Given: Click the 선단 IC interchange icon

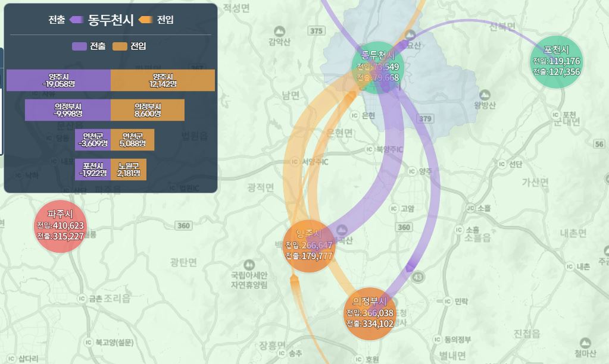Looking at the screenshot, I should [x=502, y=164].
